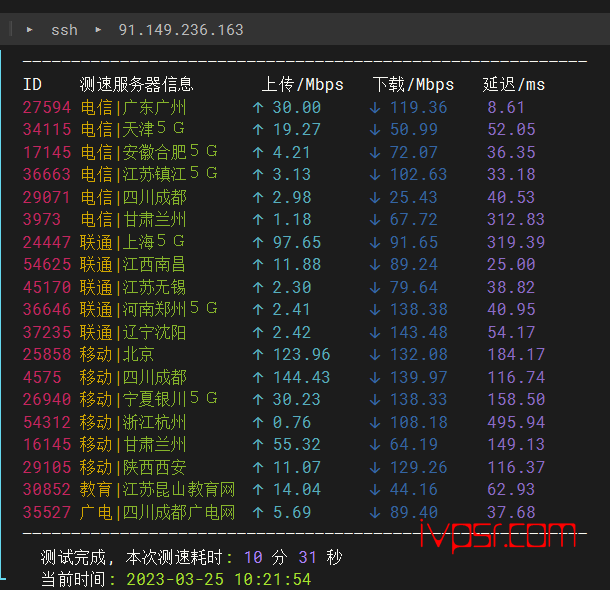Select upload value 97.65
This screenshot has height=590, width=610.
click(x=296, y=242)
